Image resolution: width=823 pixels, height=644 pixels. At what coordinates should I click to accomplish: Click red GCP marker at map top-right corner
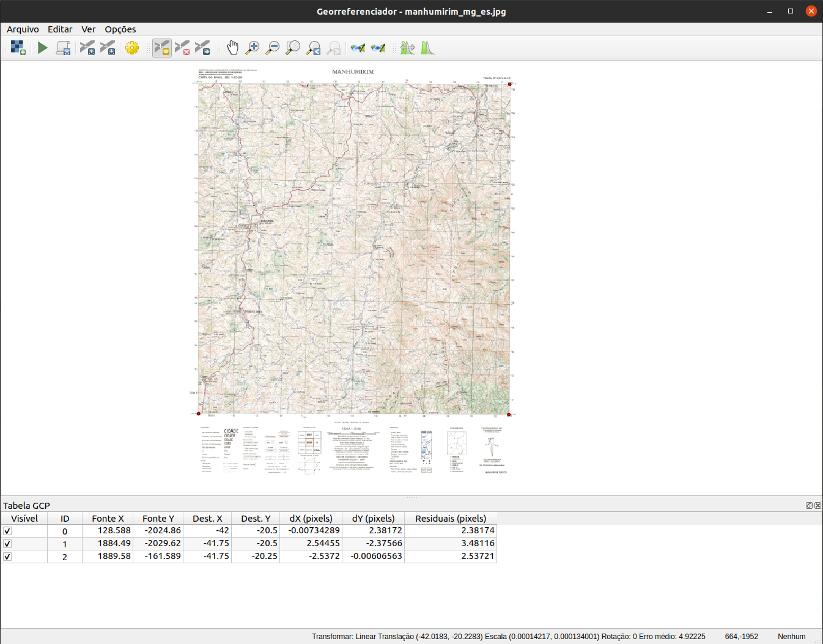pyautogui.click(x=509, y=84)
